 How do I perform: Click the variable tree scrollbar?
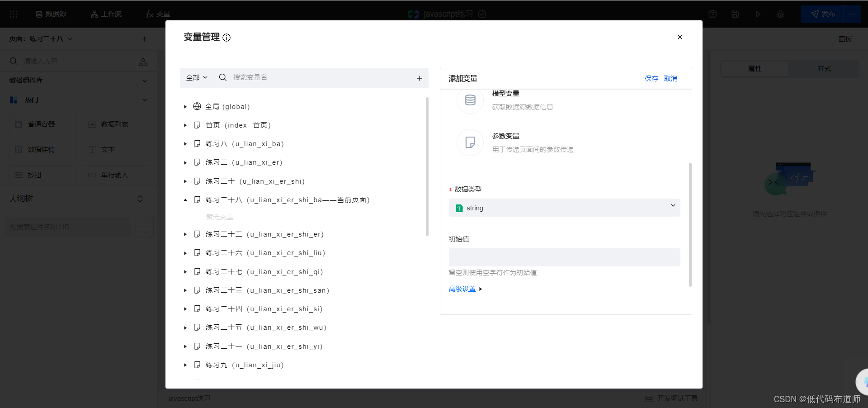(427, 166)
